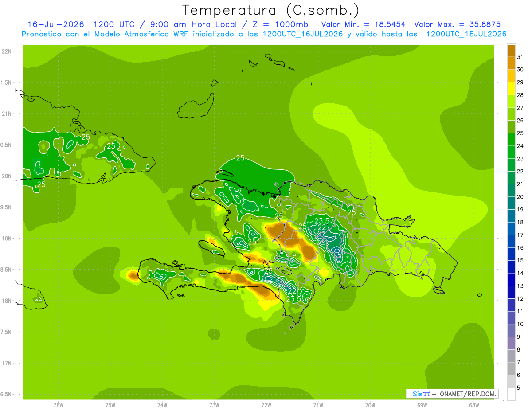Click legend value 5 on color scale
The width and height of the screenshot is (532, 411).
518,388
